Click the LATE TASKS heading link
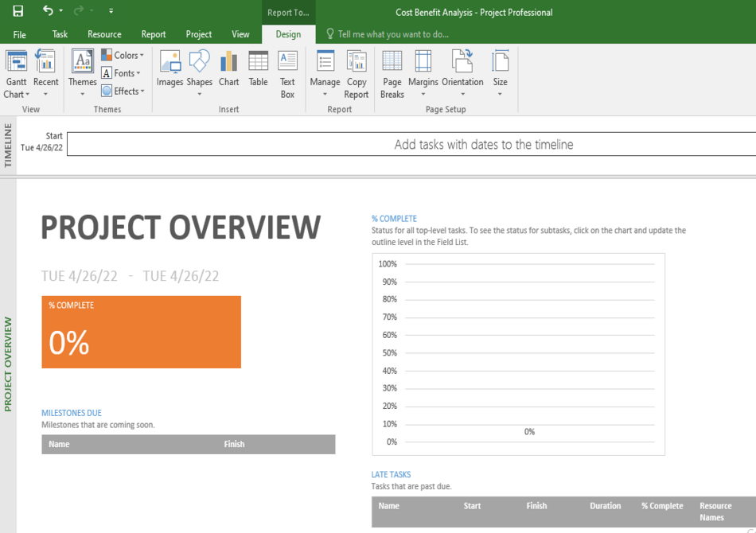The height and width of the screenshot is (533, 756). point(391,473)
